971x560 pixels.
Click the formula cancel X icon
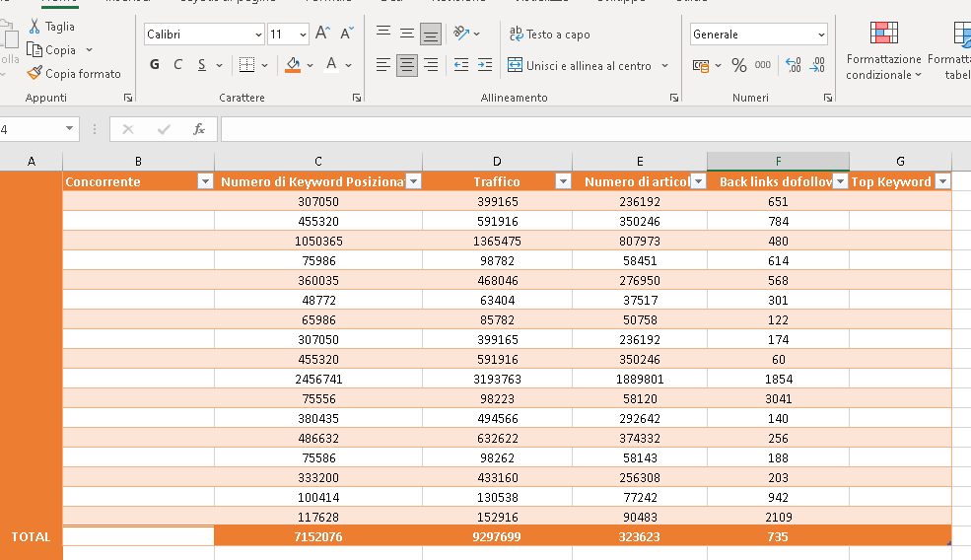[128, 129]
